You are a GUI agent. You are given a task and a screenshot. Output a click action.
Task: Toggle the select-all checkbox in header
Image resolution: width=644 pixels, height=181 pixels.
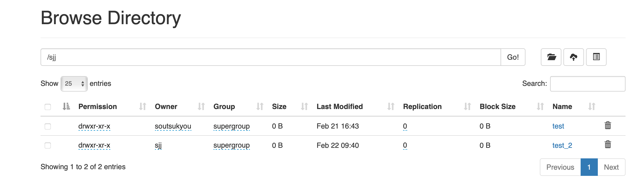click(x=48, y=107)
